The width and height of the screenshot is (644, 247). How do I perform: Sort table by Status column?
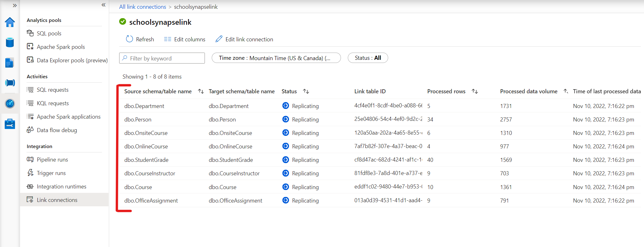306,91
